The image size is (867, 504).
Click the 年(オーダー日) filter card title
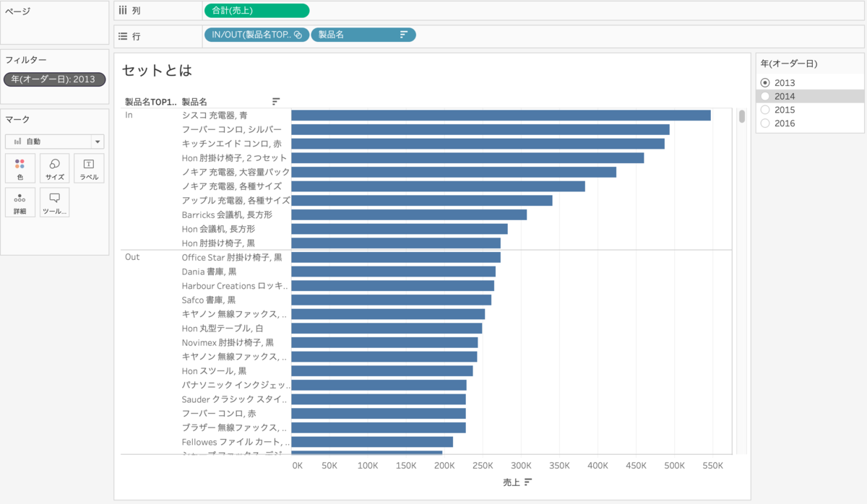[x=788, y=64]
